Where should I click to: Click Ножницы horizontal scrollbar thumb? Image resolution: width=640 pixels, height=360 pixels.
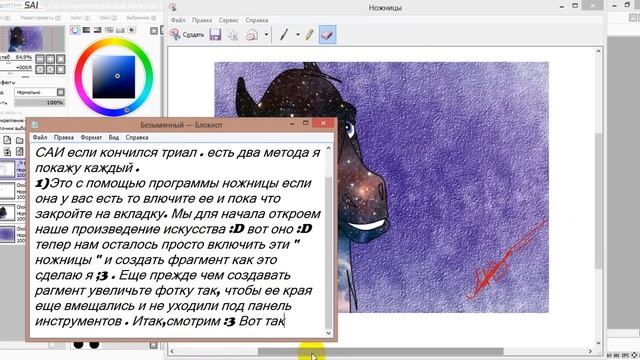(380, 351)
